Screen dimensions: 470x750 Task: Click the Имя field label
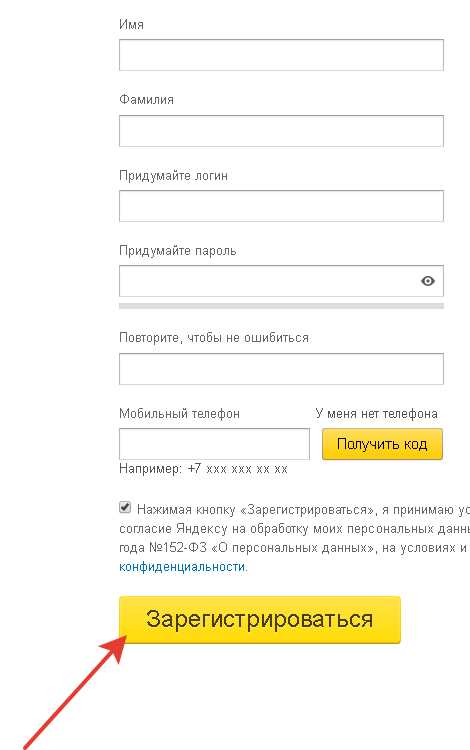tap(131, 24)
